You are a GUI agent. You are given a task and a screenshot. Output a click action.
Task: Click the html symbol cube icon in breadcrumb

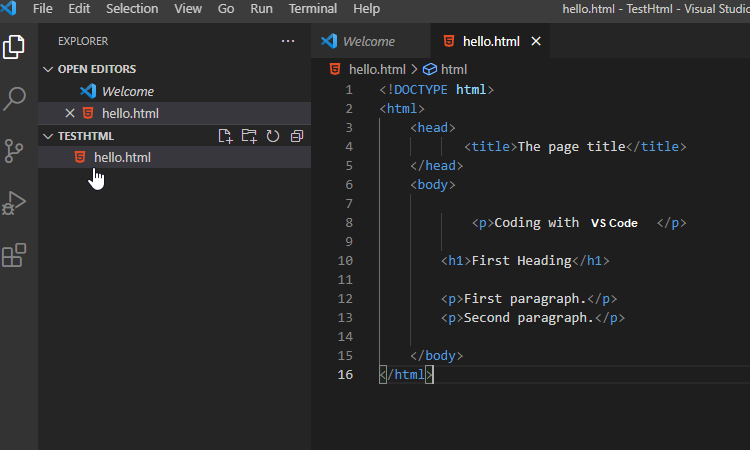coord(430,69)
